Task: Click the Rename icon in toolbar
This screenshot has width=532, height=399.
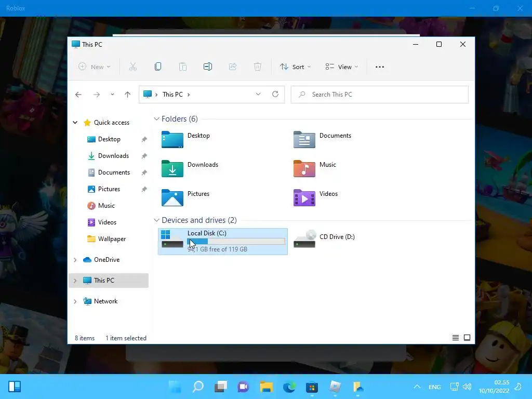Action: [x=208, y=67]
